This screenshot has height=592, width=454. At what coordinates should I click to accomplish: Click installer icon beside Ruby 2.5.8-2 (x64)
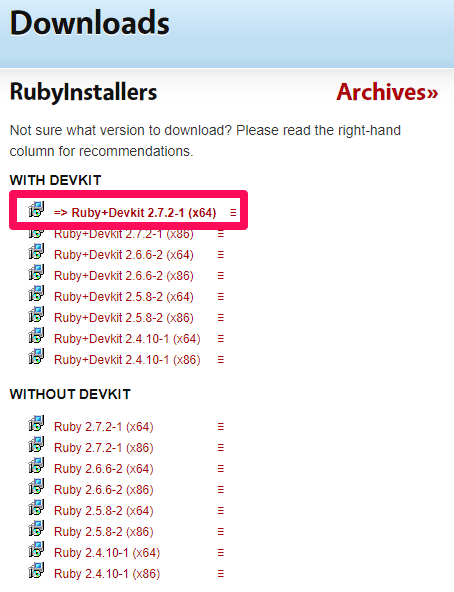click(36, 507)
